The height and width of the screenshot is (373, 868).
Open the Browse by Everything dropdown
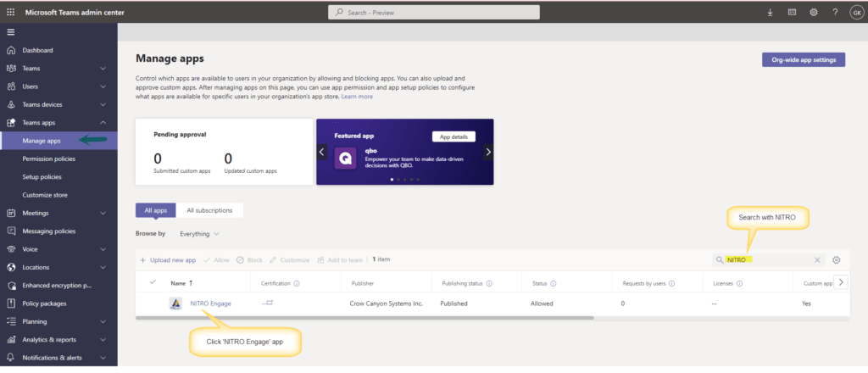199,234
